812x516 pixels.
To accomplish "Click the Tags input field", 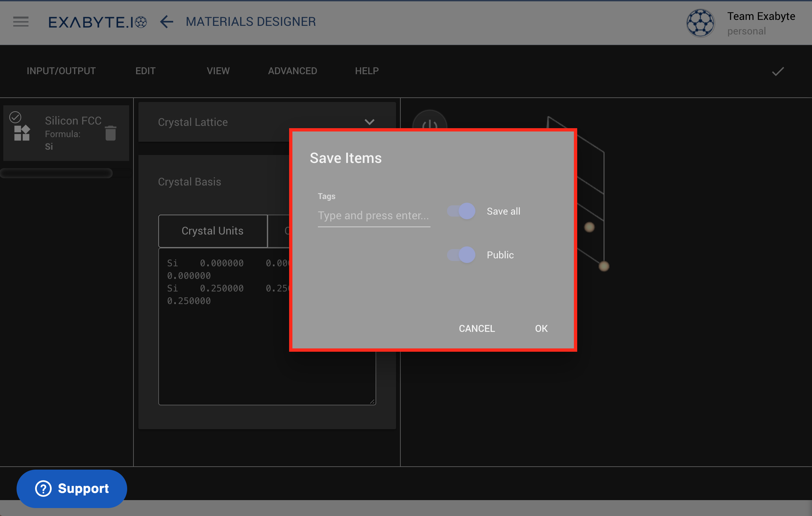I will pyautogui.click(x=374, y=215).
